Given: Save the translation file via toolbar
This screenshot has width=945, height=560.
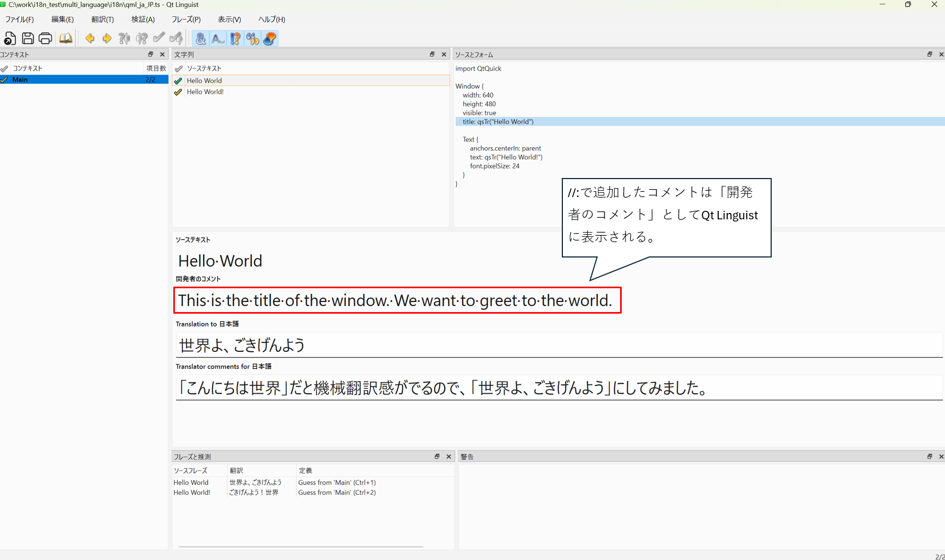Looking at the screenshot, I should [28, 38].
